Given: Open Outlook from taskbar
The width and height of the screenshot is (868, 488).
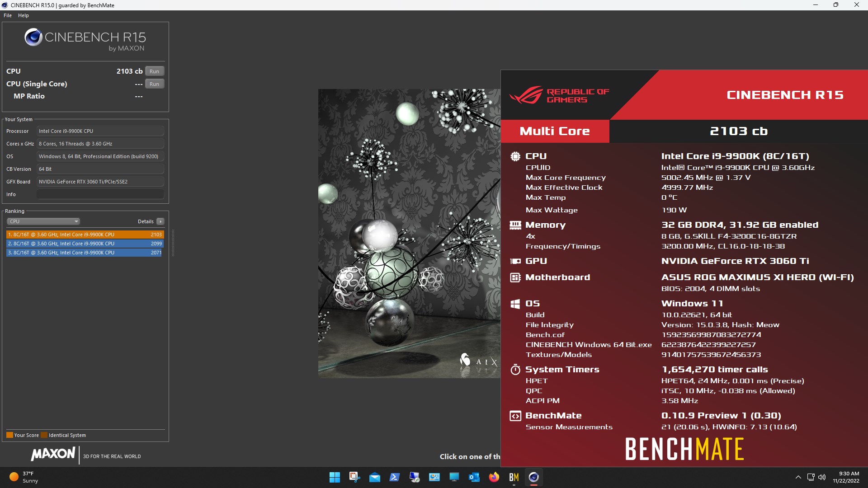Looking at the screenshot, I should point(474,477).
